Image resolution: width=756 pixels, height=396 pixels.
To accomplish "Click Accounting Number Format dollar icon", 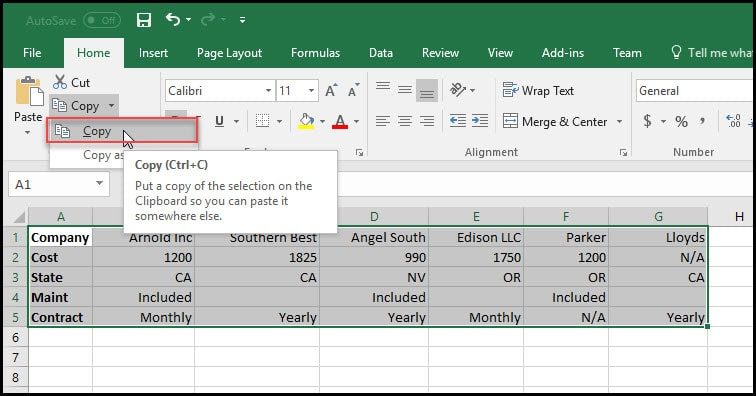I will tap(648, 121).
